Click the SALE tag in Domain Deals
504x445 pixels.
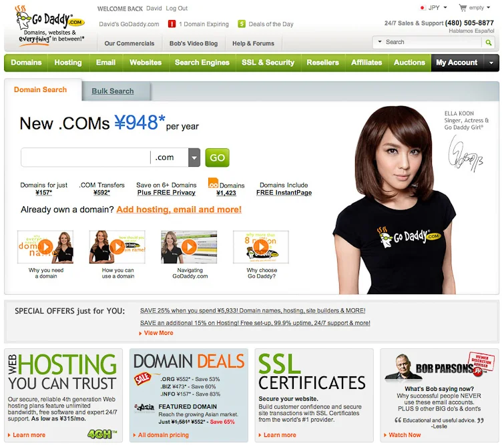(x=142, y=379)
